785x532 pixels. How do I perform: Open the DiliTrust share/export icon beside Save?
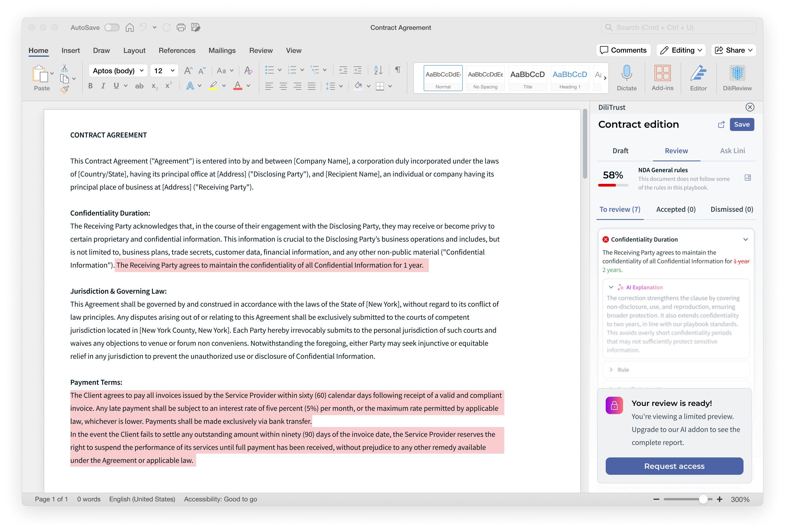tap(721, 124)
